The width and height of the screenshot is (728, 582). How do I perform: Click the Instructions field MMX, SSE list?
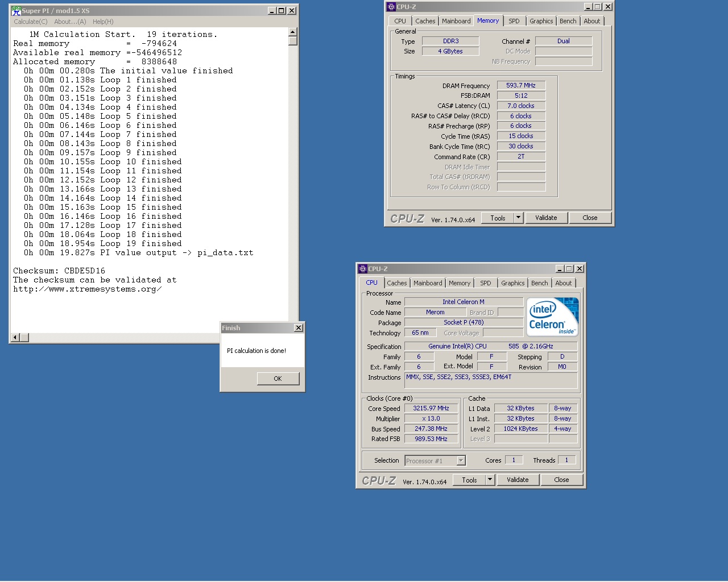pos(491,380)
